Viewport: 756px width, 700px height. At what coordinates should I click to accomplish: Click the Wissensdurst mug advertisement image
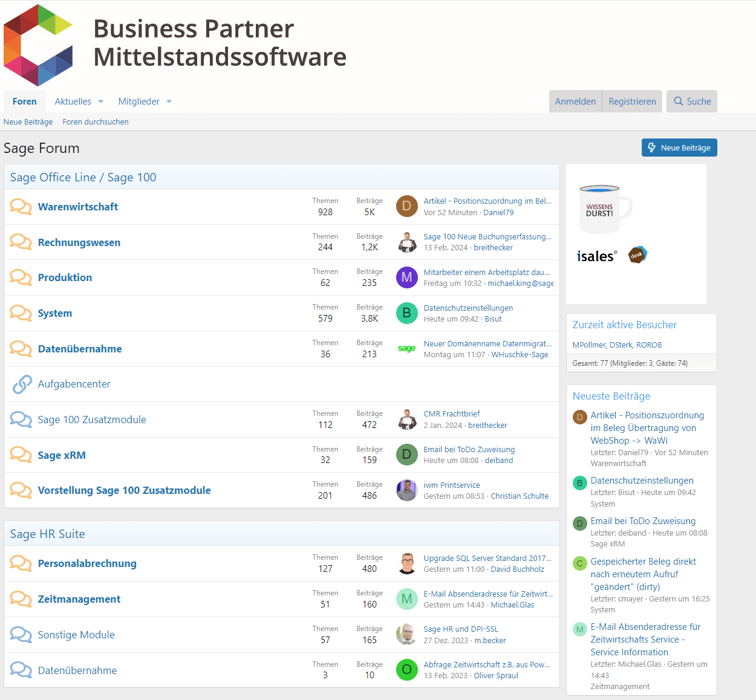[x=606, y=210]
